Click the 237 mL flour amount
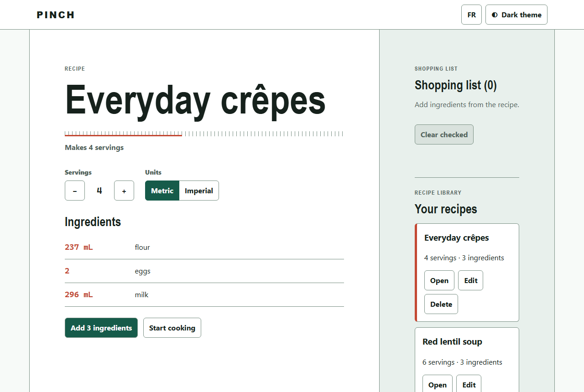Image resolution: width=584 pixels, height=392 pixels. (78, 247)
